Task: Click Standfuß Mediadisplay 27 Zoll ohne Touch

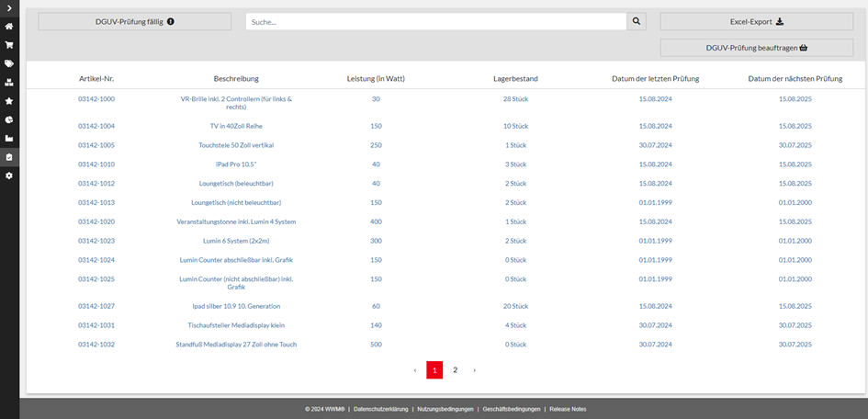Action: [236, 345]
